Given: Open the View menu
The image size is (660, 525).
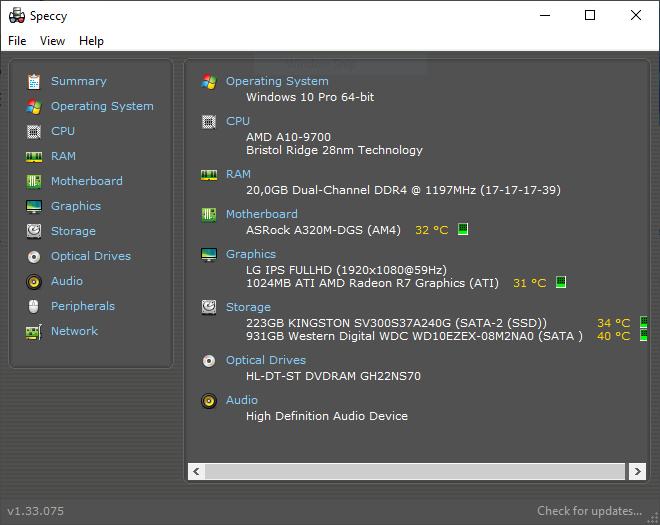Looking at the screenshot, I should tap(52, 41).
